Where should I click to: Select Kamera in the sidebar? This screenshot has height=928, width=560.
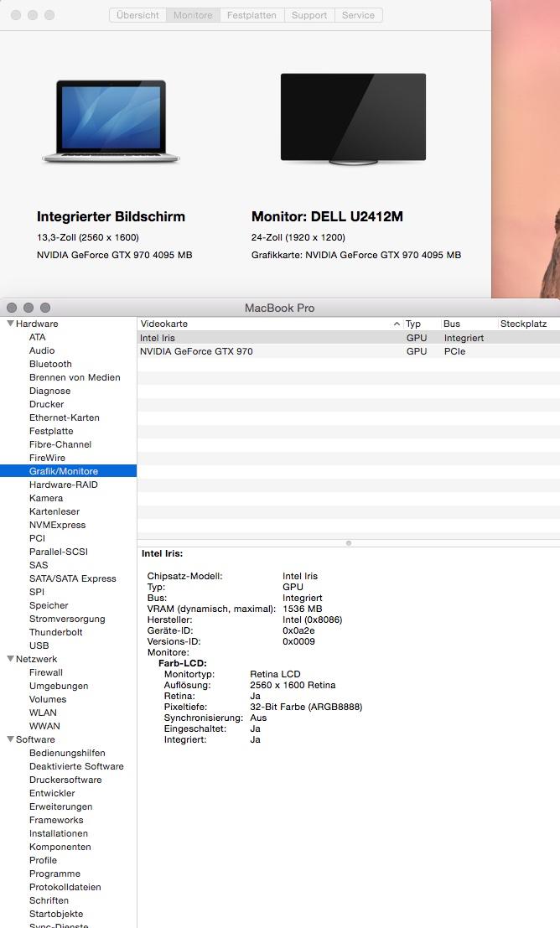click(x=46, y=498)
